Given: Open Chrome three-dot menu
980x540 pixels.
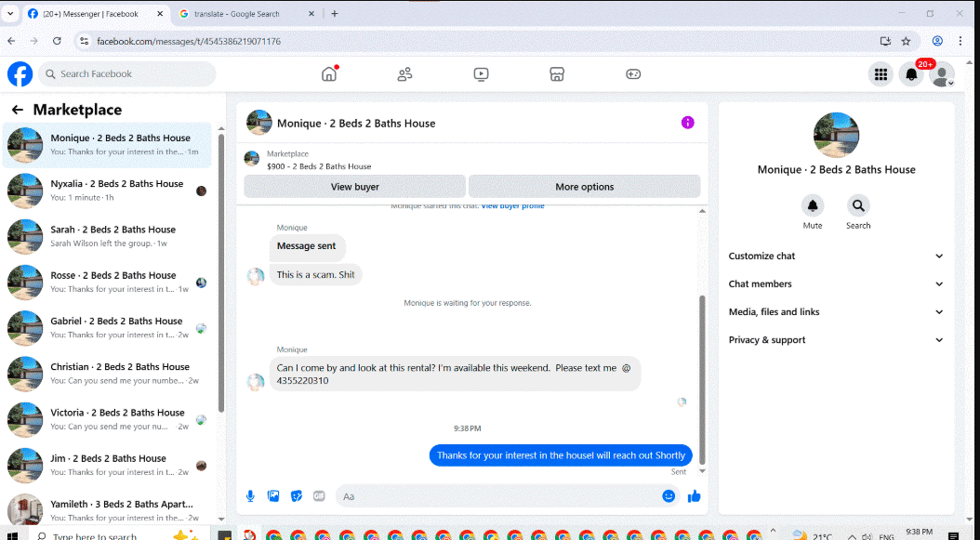Looking at the screenshot, I should click(x=960, y=41).
